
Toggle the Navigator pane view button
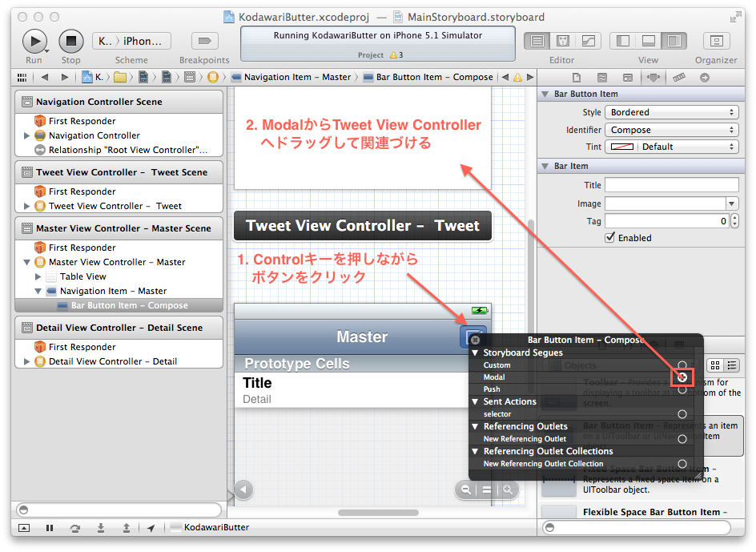[622, 41]
